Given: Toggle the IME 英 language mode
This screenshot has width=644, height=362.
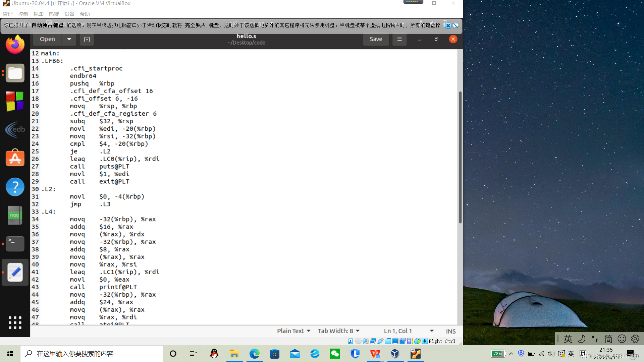Looking at the screenshot, I should pyautogui.click(x=568, y=339).
